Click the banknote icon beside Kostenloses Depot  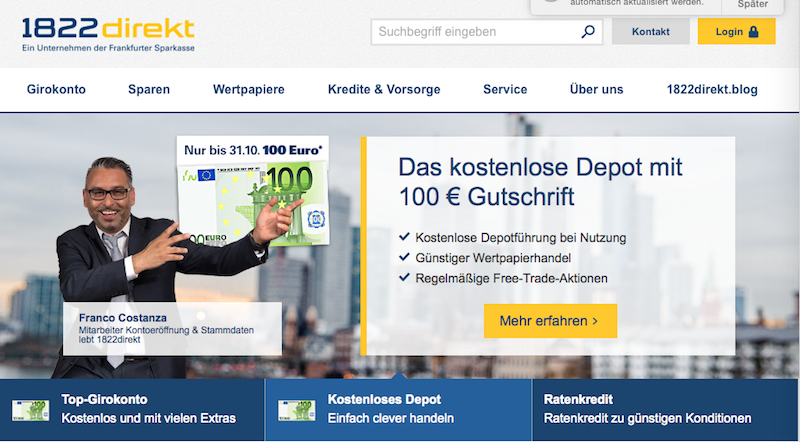click(297, 410)
